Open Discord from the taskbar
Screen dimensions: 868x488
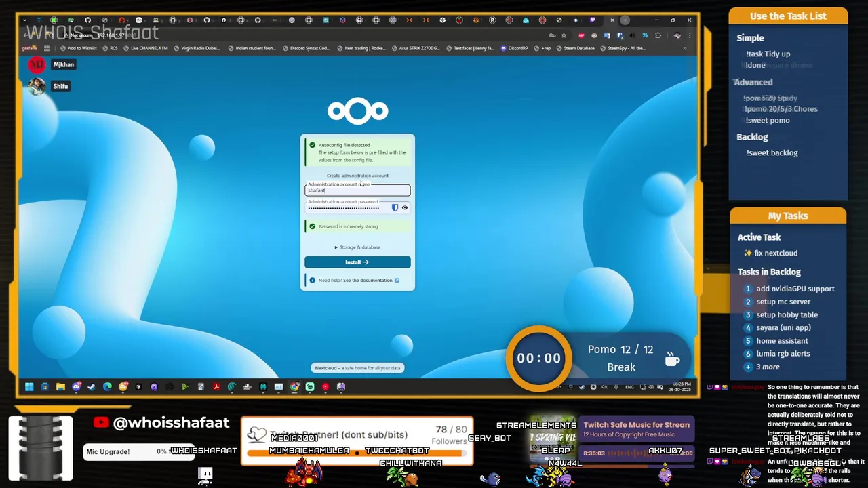point(76,387)
